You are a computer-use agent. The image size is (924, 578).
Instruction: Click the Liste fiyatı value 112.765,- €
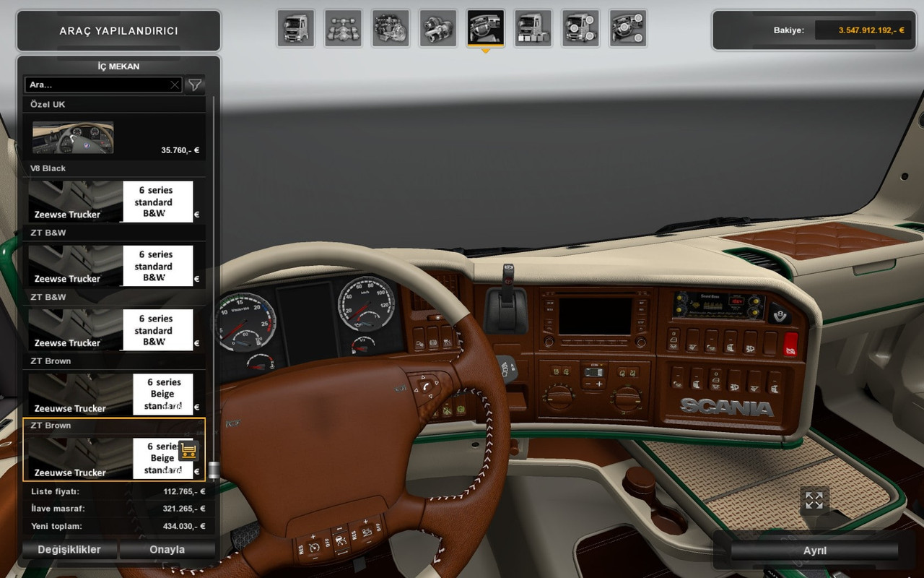(184, 491)
